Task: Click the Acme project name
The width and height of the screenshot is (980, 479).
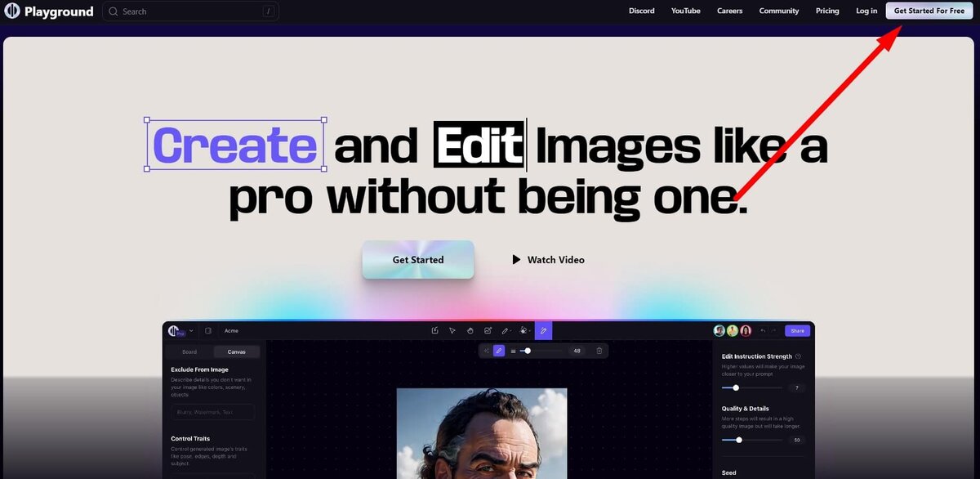Action: [x=231, y=330]
